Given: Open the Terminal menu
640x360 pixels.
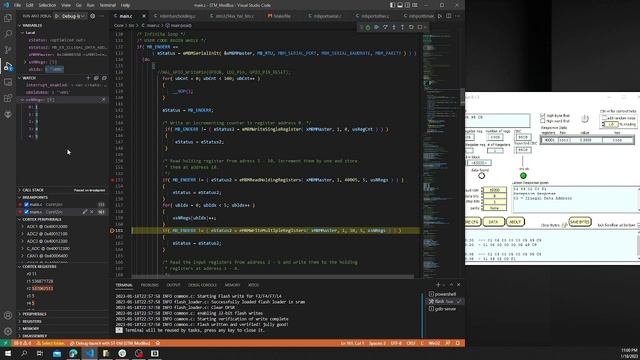Looking at the screenshot, I should tap(108, 5).
